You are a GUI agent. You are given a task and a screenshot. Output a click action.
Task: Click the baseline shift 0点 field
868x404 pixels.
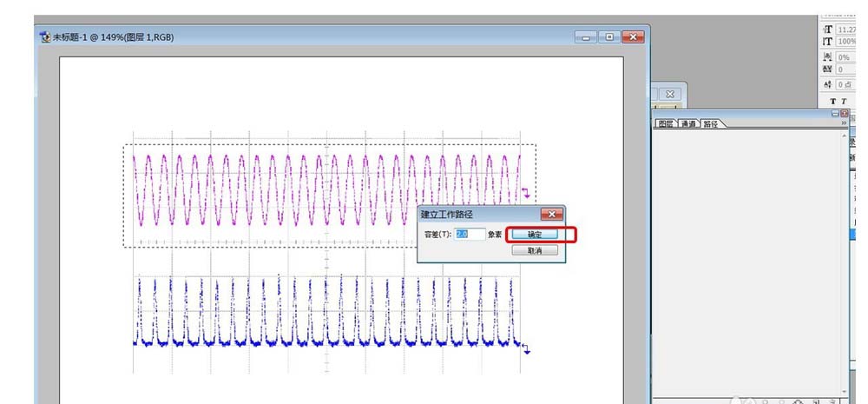click(846, 85)
